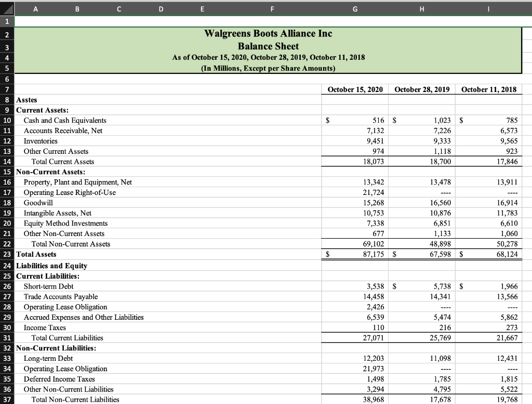This screenshot has width=532, height=404.
Task: Select column G by its header
Action: [355, 9]
